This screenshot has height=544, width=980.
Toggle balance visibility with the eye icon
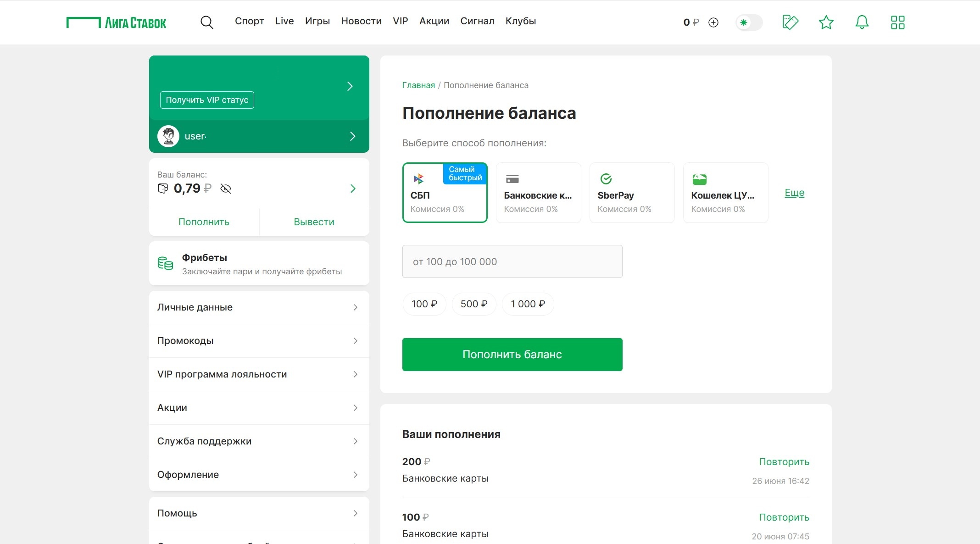pos(225,189)
